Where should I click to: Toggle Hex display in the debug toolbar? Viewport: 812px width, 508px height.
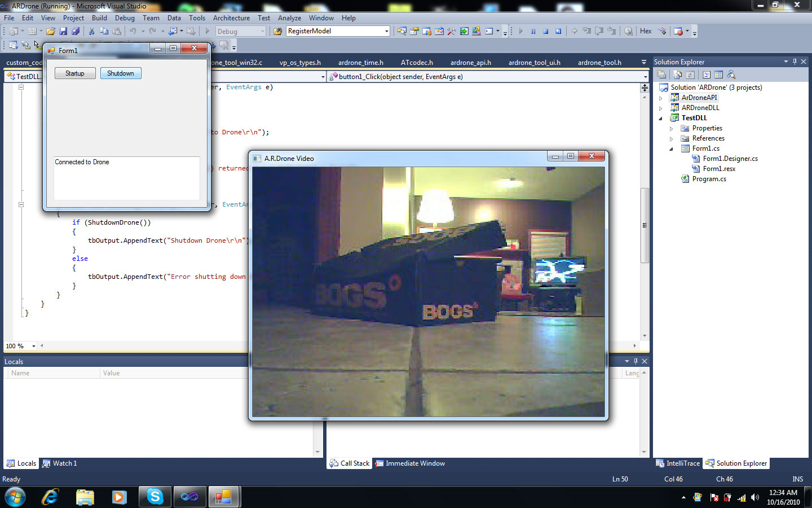tap(646, 32)
